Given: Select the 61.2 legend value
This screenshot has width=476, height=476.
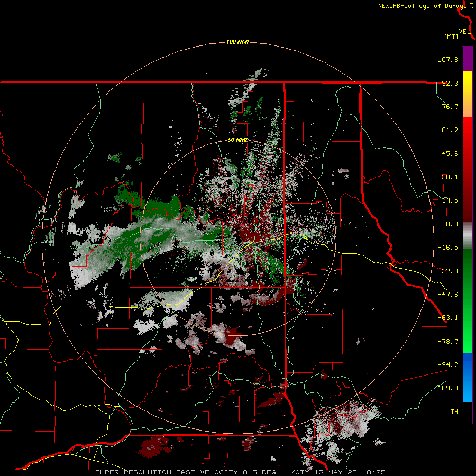Looking at the screenshot, I should tap(450, 130).
